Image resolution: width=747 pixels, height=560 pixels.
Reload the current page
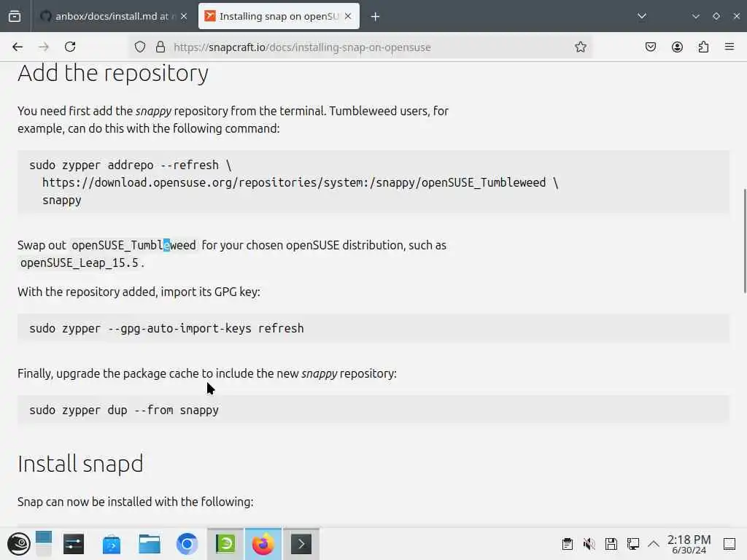pyautogui.click(x=70, y=47)
